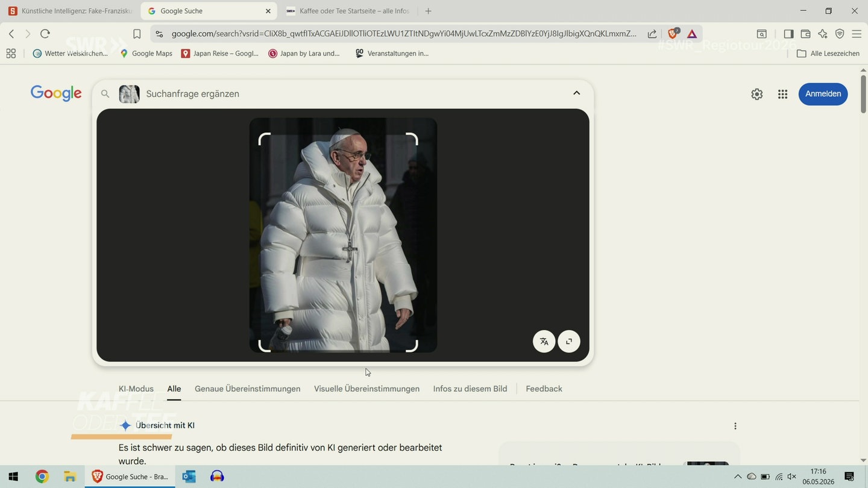Open File Explorer from the taskbar
The height and width of the screenshot is (488, 868).
click(69, 477)
